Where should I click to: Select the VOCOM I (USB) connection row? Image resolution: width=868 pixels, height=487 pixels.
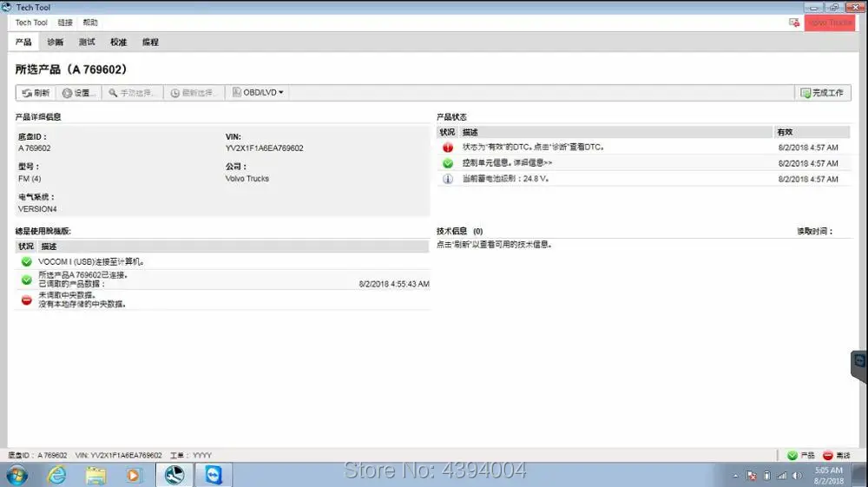[222, 261]
